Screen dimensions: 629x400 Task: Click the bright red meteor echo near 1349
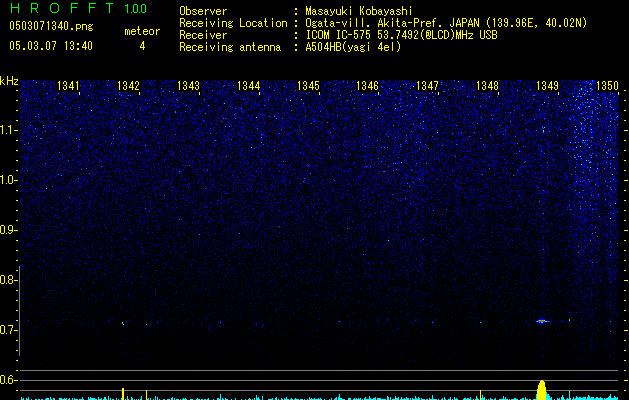[x=542, y=321]
